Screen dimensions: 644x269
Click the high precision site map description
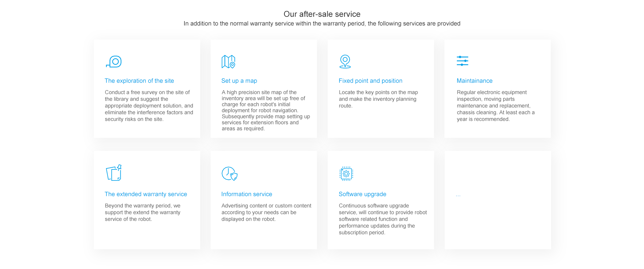tap(265, 110)
